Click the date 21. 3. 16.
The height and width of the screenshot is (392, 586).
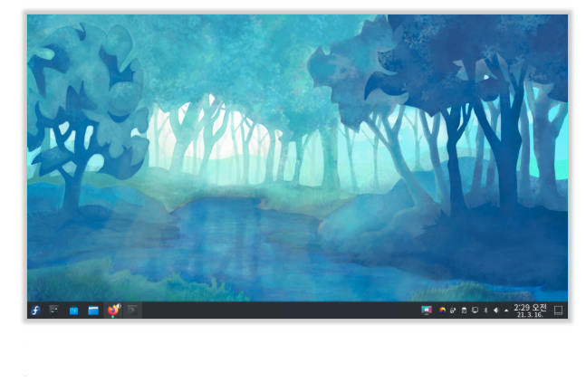tap(530, 315)
